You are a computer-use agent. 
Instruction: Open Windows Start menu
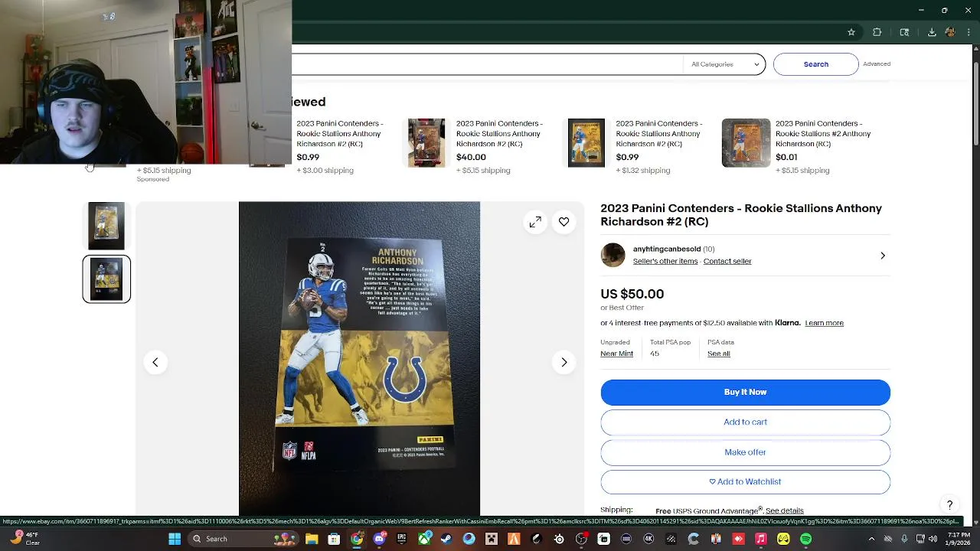pos(175,539)
